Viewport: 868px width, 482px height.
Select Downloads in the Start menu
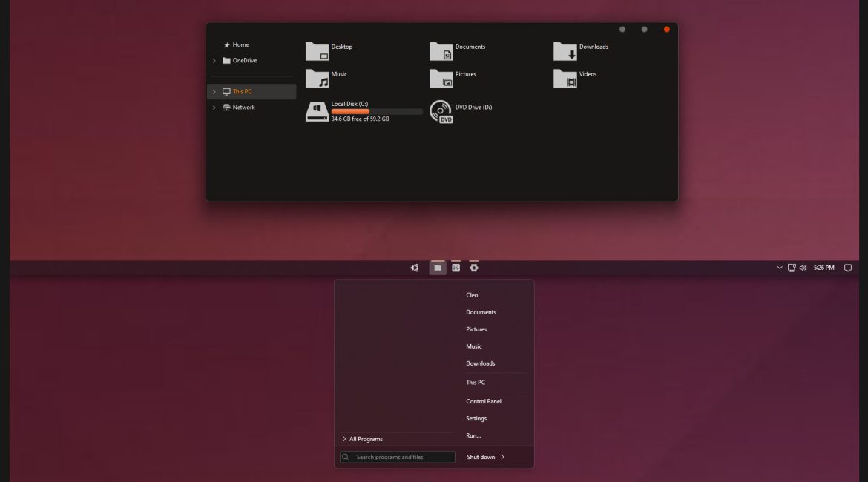[481, 363]
